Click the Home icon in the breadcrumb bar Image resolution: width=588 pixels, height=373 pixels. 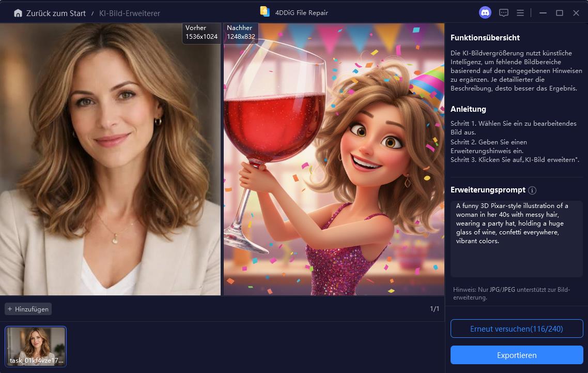pyautogui.click(x=18, y=12)
